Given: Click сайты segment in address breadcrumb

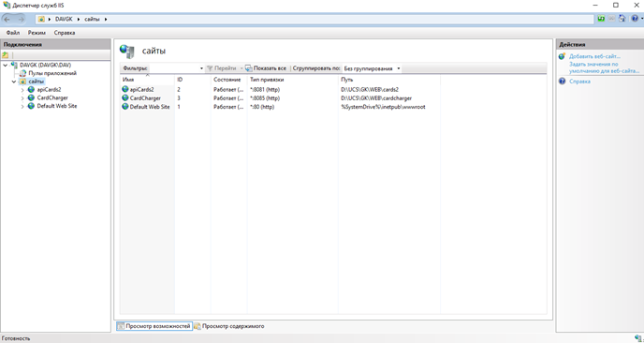Looking at the screenshot, I should [x=92, y=19].
